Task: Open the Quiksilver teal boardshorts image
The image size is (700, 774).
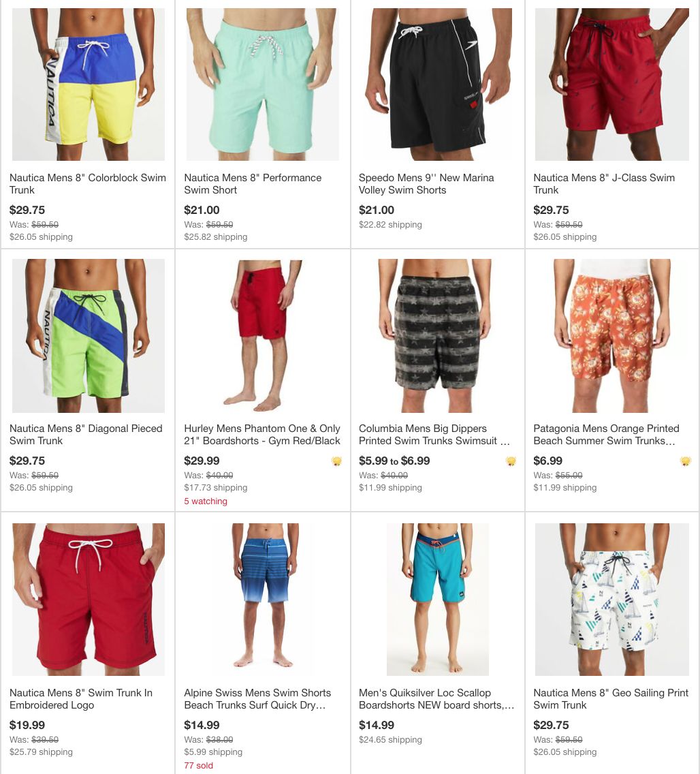Action: (x=438, y=600)
